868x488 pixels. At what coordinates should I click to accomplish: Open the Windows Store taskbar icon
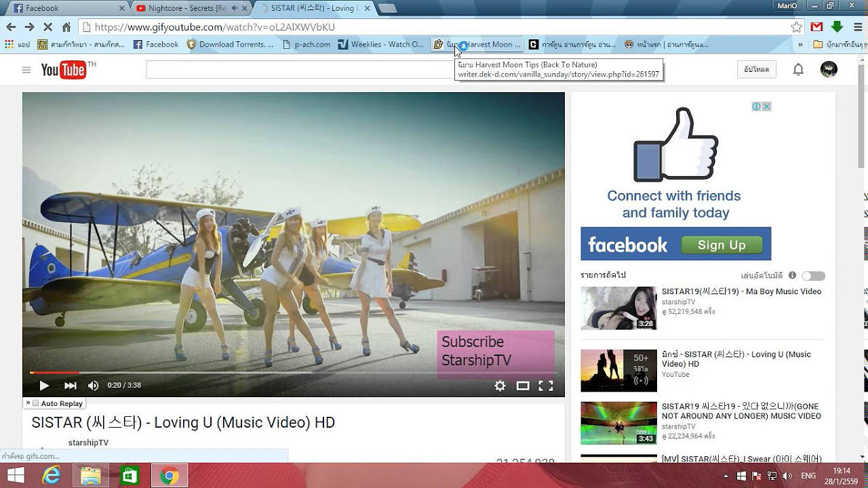coord(130,476)
